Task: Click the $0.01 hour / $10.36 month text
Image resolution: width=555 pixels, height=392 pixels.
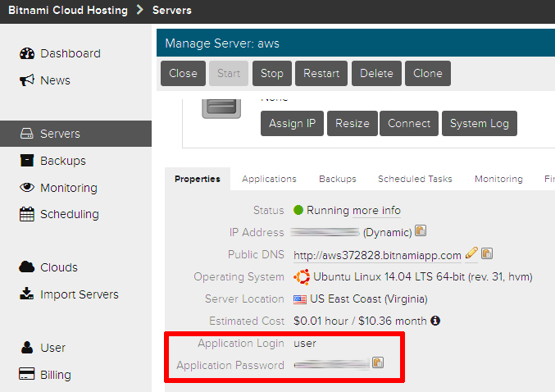Action: tap(360, 321)
